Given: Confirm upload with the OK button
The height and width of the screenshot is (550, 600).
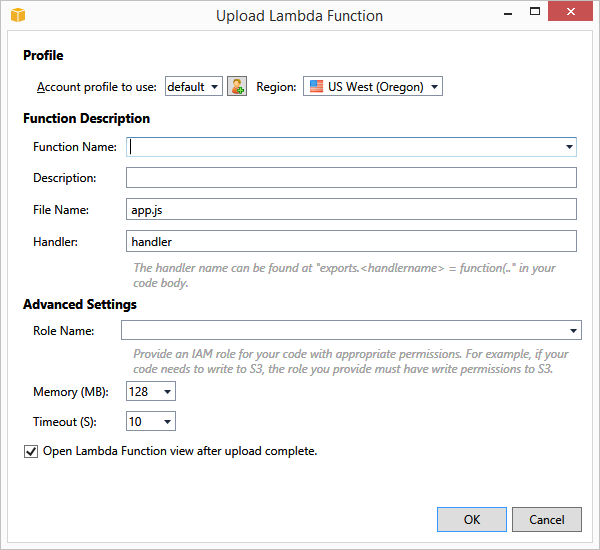Looking at the screenshot, I should tap(472, 519).
